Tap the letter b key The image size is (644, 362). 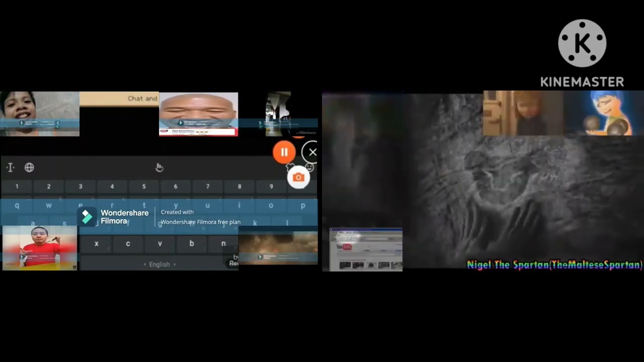[192, 244]
